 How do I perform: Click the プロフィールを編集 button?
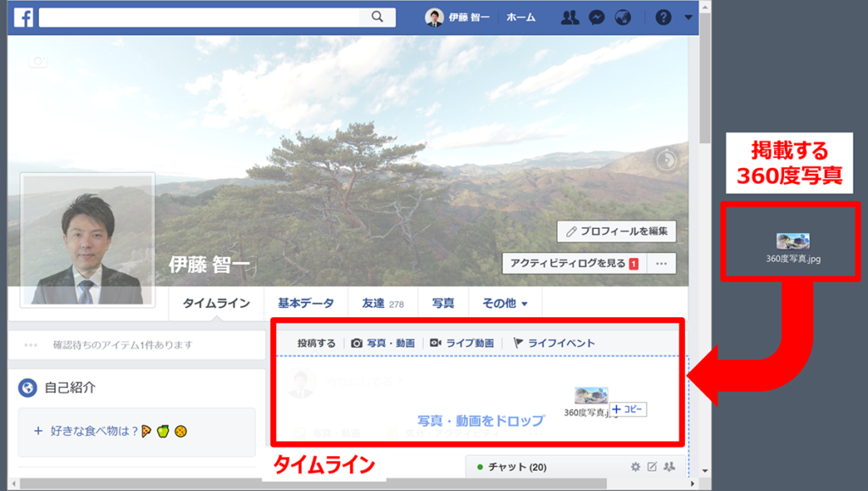pyautogui.click(x=615, y=232)
